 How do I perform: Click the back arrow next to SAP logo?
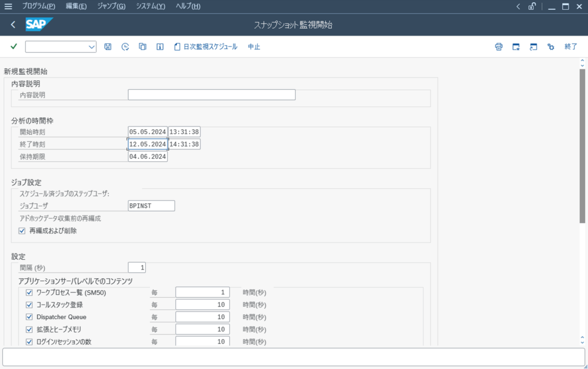point(13,24)
